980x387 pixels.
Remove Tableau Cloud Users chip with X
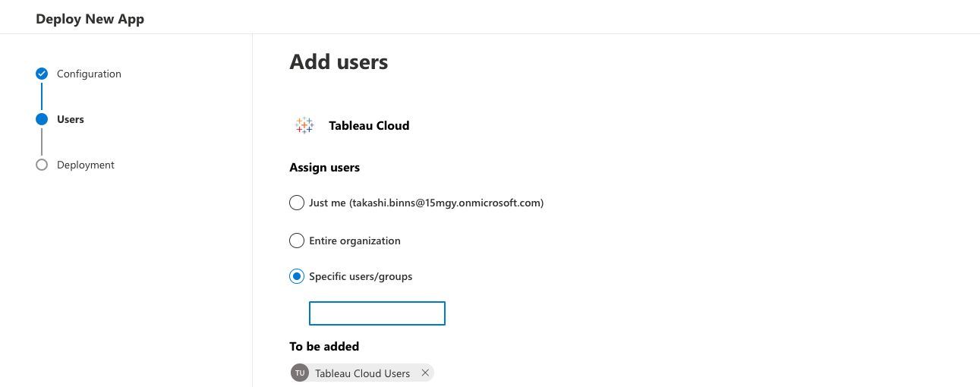[425, 373]
